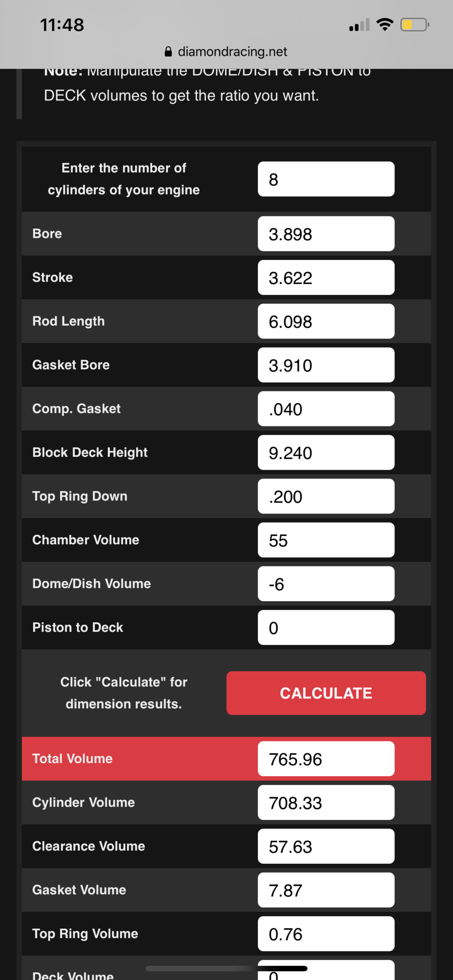
Task: Focus the Bore input field
Action: point(326,234)
